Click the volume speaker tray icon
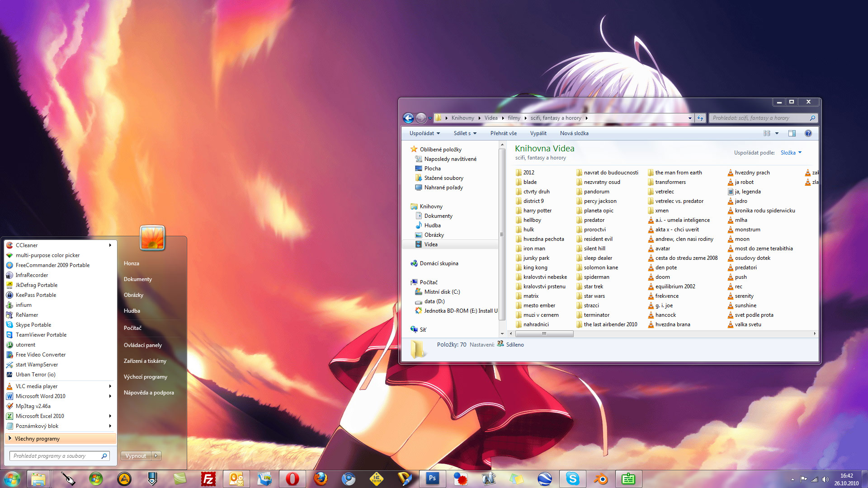 click(x=826, y=479)
